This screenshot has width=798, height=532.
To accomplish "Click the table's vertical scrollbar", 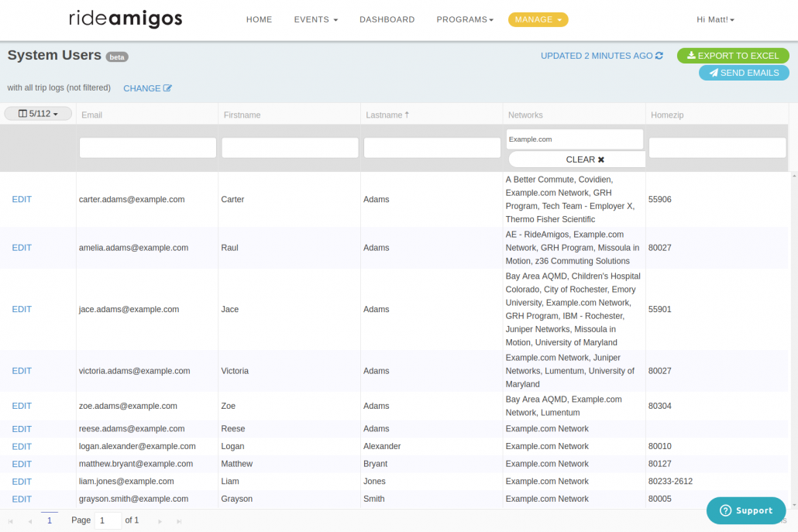I will [794, 340].
